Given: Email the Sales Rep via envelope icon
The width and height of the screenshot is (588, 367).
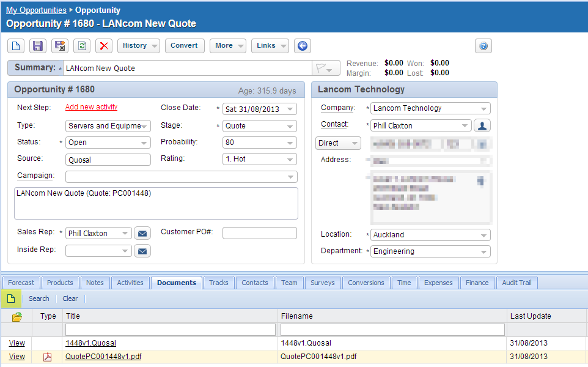Looking at the screenshot, I should click(x=142, y=233).
